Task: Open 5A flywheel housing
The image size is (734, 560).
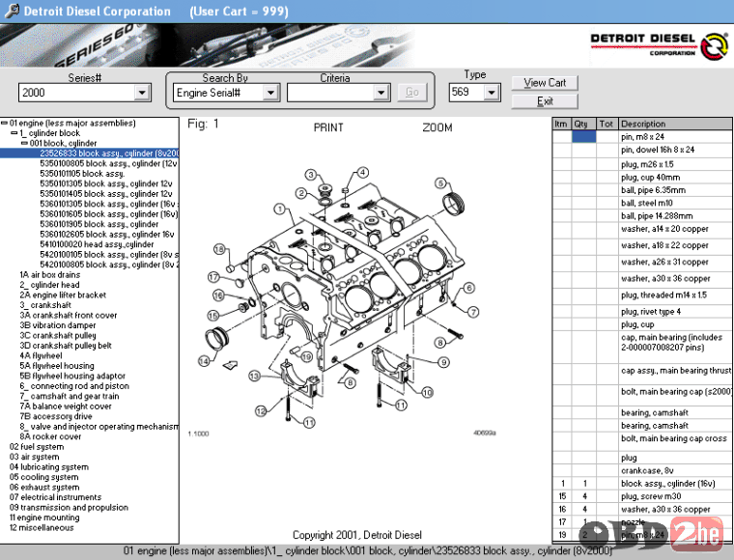Action: pyautogui.click(x=57, y=366)
